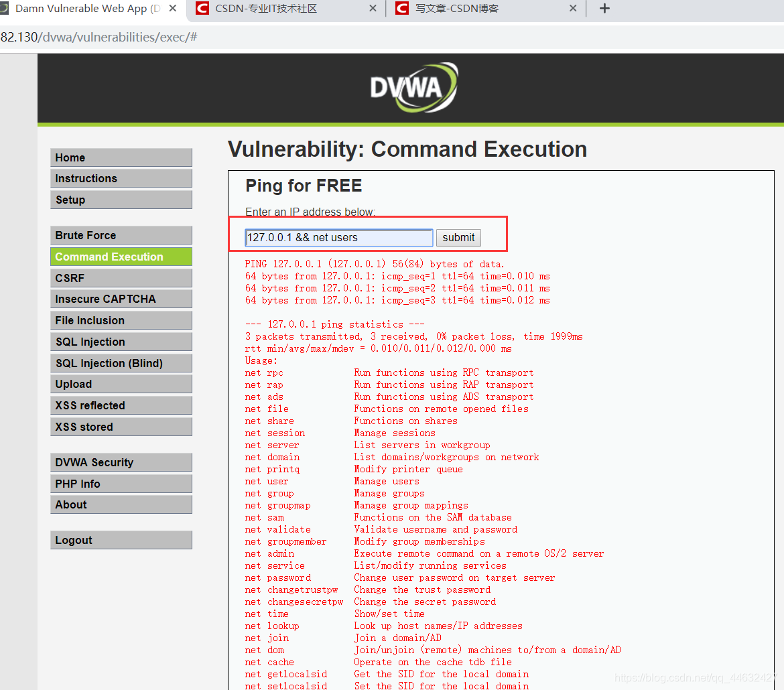Viewport: 784px width, 690px height.
Task: View the PHP Info page
Action: click(x=121, y=484)
